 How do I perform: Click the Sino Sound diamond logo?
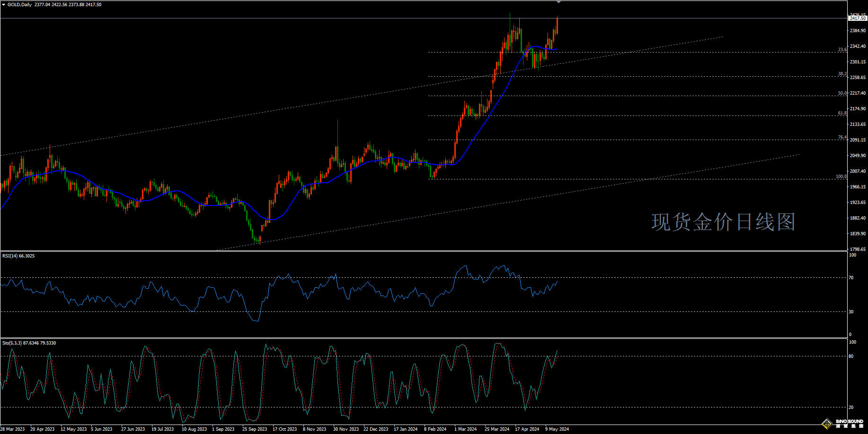coord(827,424)
